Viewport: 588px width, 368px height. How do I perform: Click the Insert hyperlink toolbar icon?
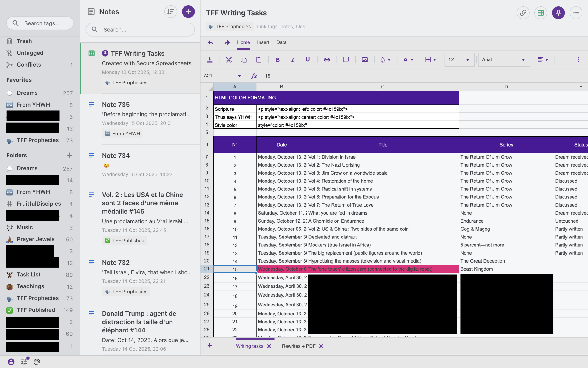click(x=327, y=60)
